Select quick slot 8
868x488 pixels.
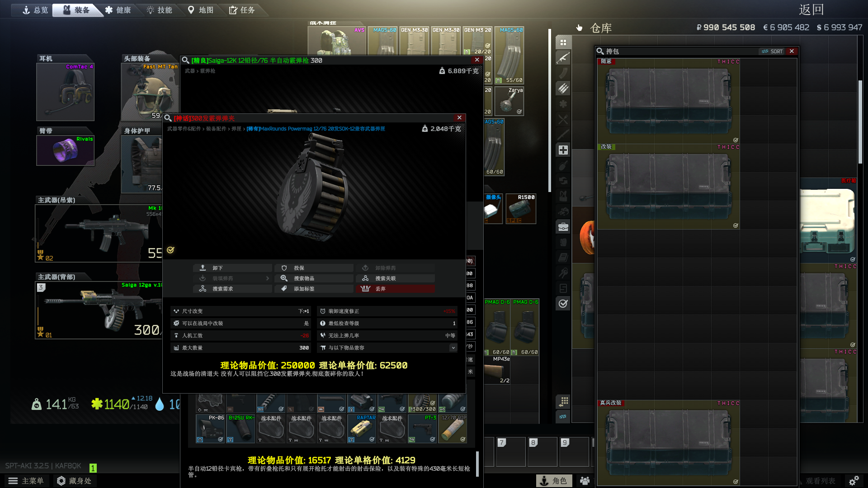542,451
